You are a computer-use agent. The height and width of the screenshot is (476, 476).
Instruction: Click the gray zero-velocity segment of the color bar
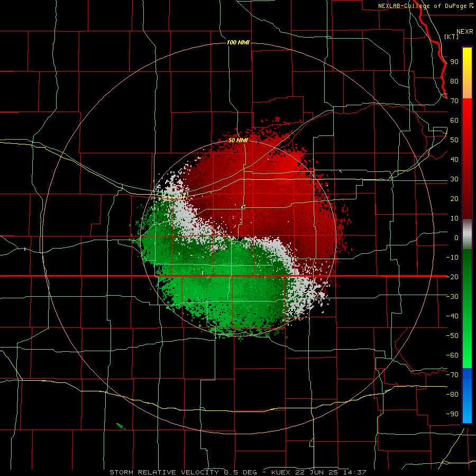pos(467,234)
